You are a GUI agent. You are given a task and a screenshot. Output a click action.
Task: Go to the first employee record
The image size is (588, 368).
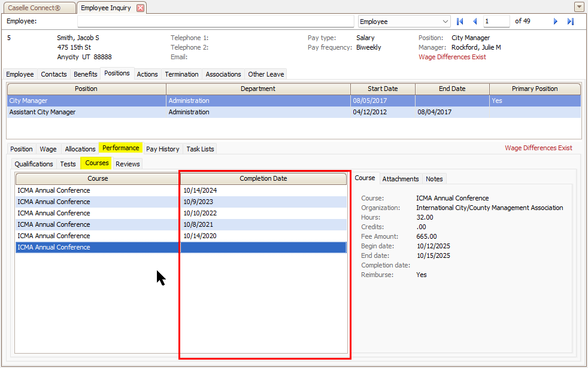coord(460,22)
